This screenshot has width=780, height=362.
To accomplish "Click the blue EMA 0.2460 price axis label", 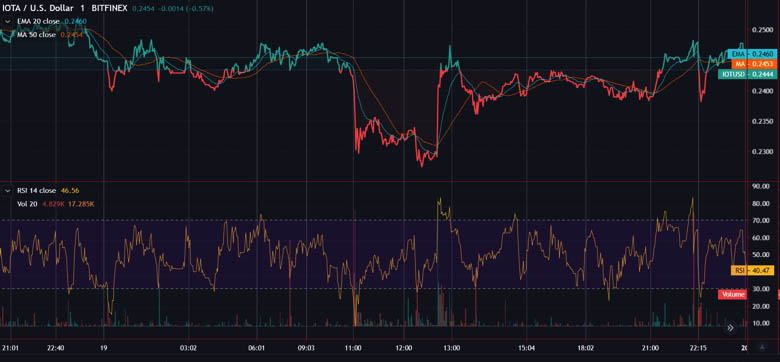I will point(751,54).
